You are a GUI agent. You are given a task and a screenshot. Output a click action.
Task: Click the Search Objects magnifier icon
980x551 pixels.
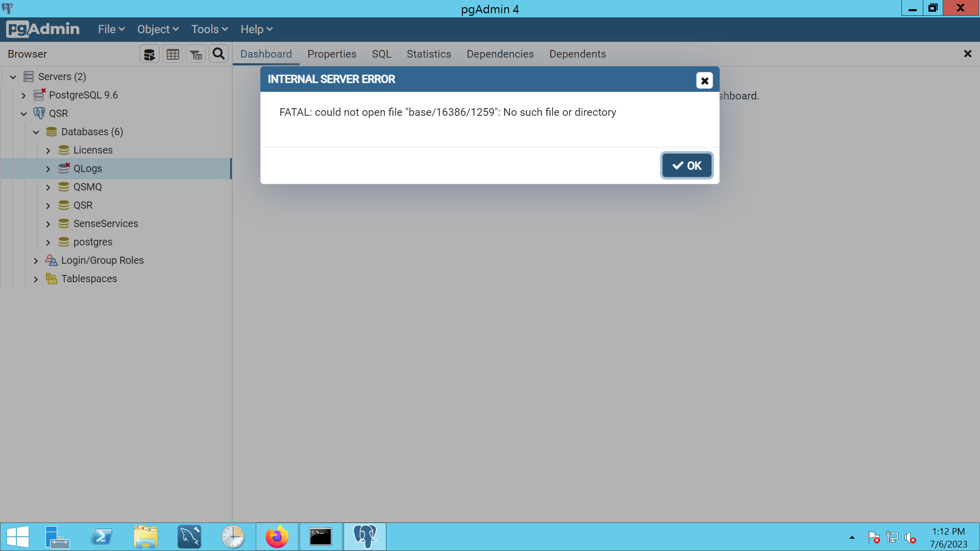pyautogui.click(x=218, y=54)
